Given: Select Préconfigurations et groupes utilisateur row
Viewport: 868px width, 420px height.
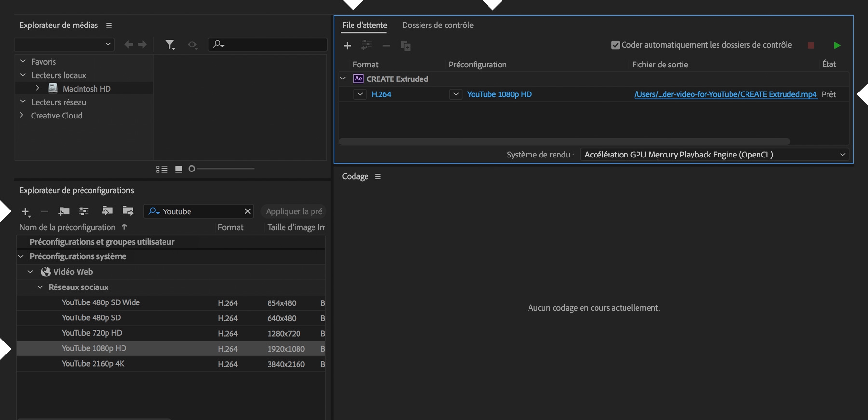Looking at the screenshot, I should coord(171,242).
